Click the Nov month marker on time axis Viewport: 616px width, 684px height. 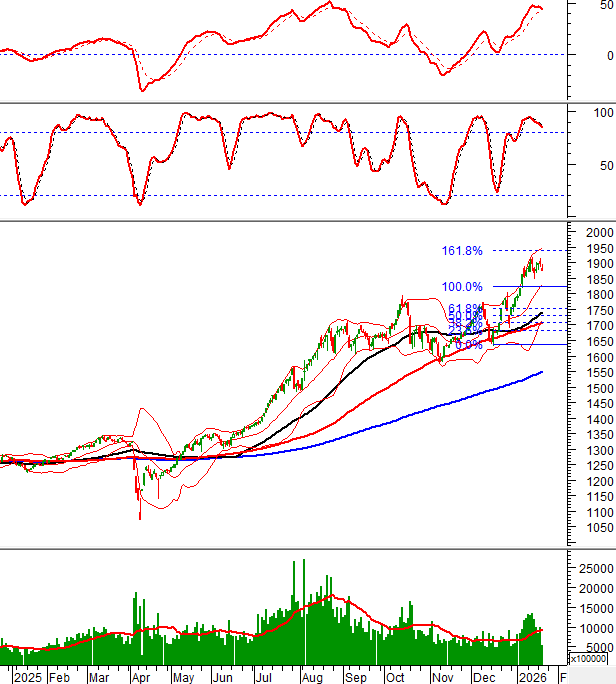[x=440, y=676]
